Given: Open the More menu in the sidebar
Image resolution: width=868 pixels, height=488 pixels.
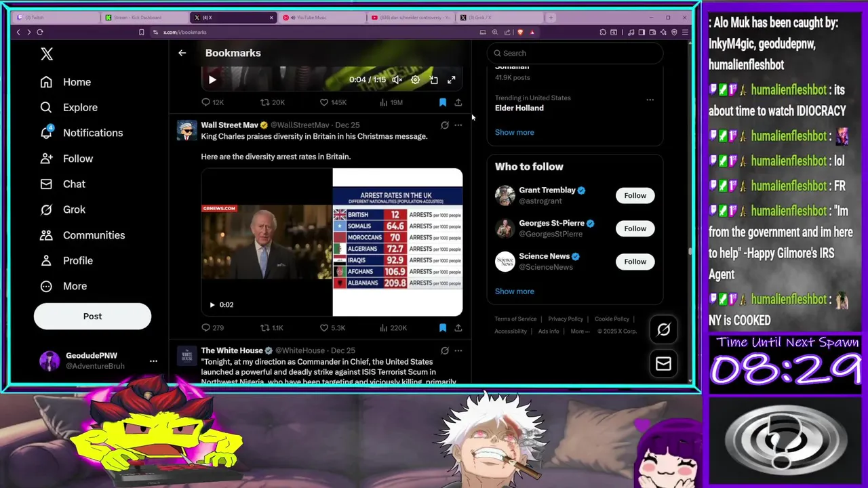Looking at the screenshot, I should click(x=64, y=286).
